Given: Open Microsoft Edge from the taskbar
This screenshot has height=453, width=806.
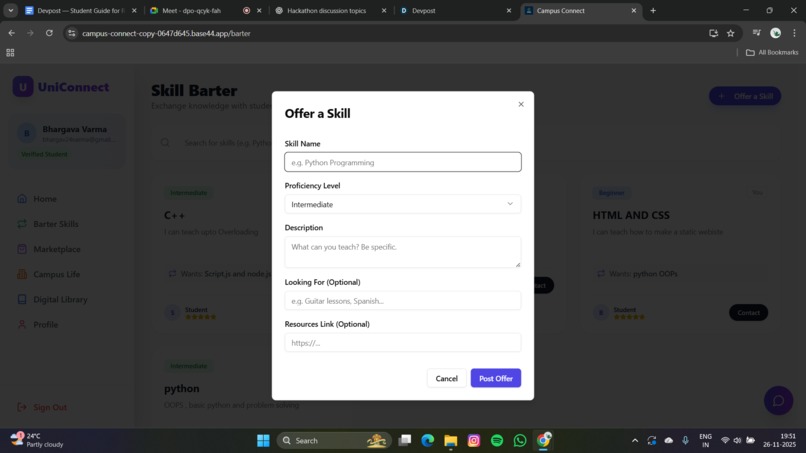Looking at the screenshot, I should 427,440.
